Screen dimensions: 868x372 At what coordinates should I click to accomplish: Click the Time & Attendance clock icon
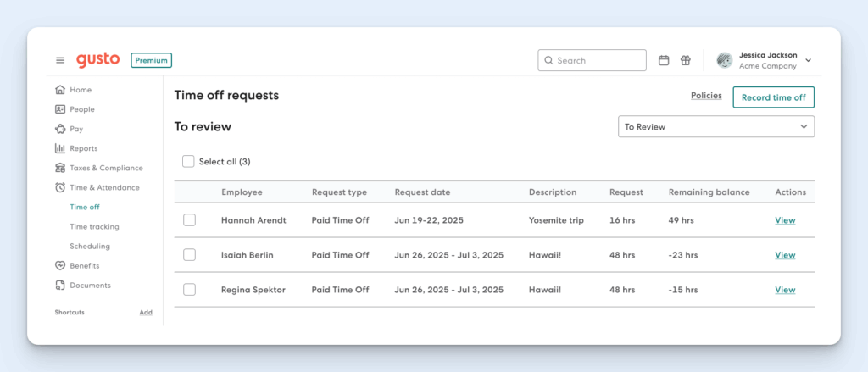click(60, 187)
